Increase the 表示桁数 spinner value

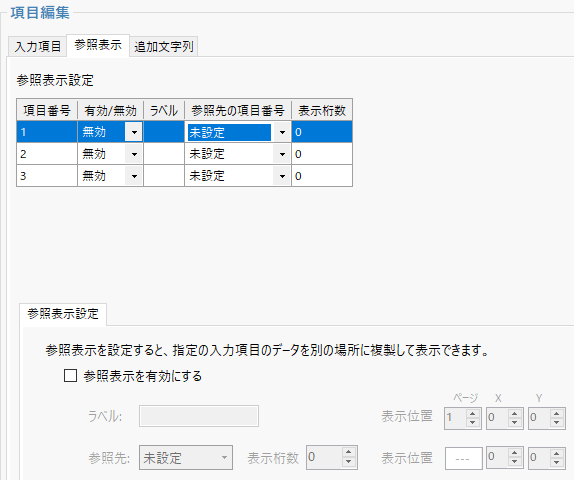click(x=348, y=453)
